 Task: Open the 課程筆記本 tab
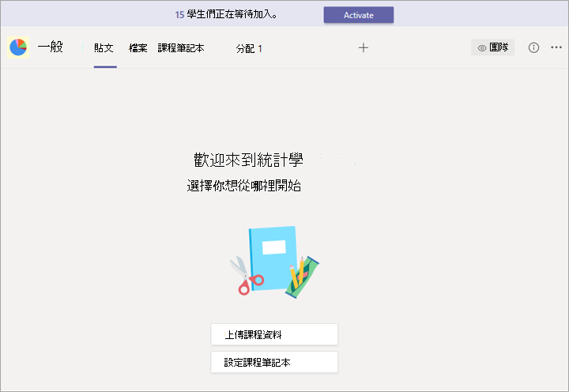click(x=181, y=48)
